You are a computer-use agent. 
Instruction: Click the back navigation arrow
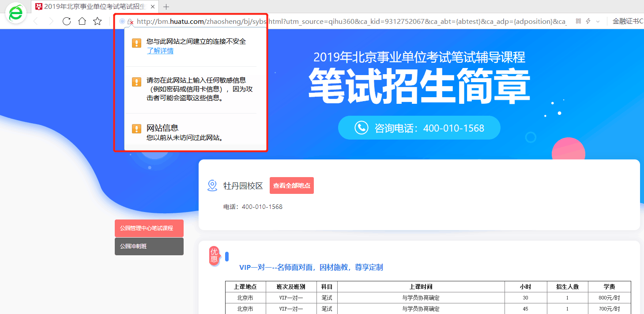(x=36, y=21)
